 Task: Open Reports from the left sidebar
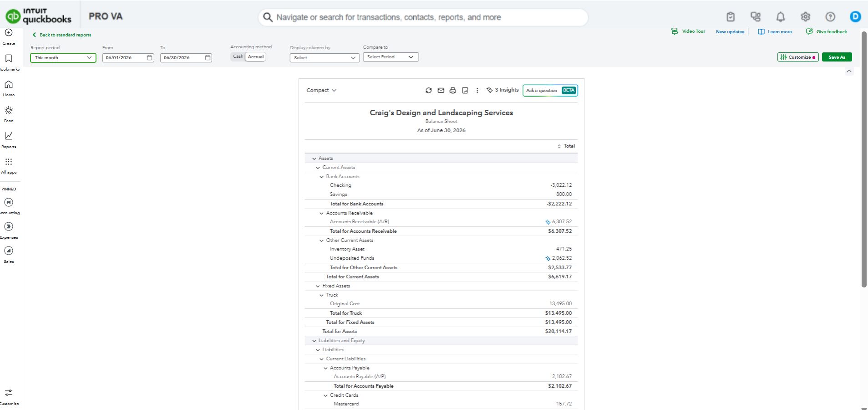point(9,139)
